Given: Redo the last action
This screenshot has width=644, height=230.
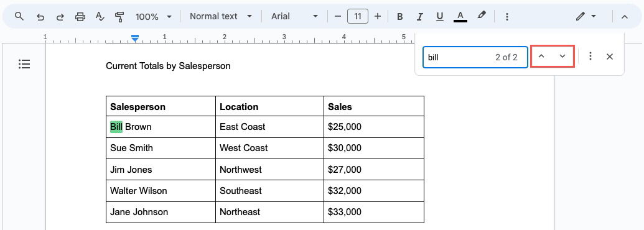Looking at the screenshot, I should 60,17.
